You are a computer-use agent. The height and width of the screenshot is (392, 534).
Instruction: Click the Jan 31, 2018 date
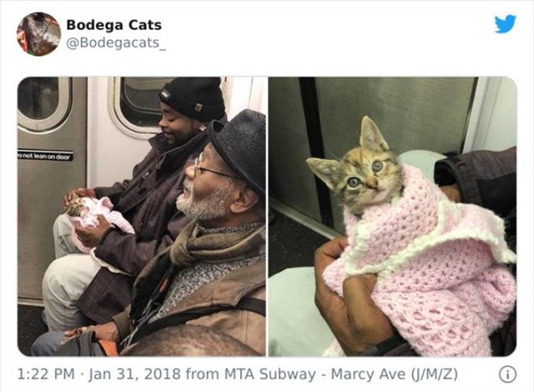point(135,374)
